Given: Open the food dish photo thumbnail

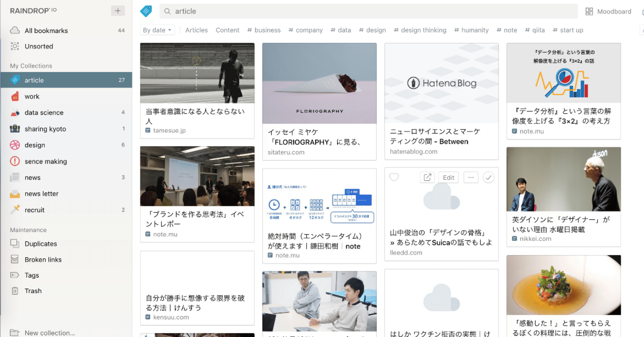Looking at the screenshot, I should pos(563,285).
